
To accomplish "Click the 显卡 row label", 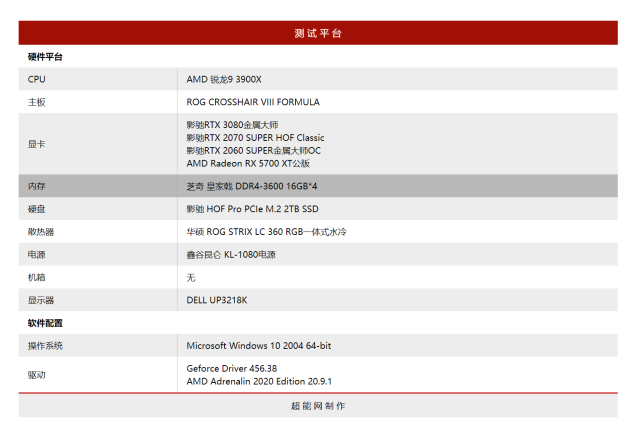I will click(36, 144).
